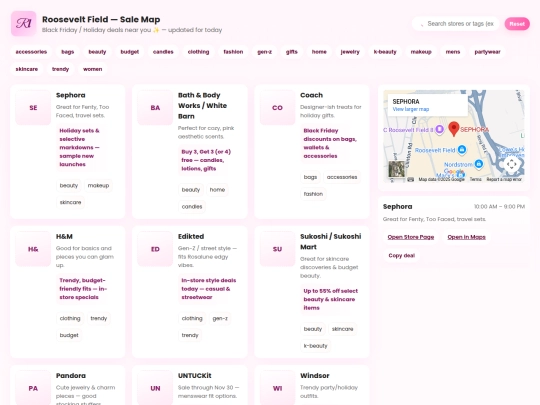Screen dimensions: 540x405
Task: Click the Copy deal button
Action: pos(402,256)
